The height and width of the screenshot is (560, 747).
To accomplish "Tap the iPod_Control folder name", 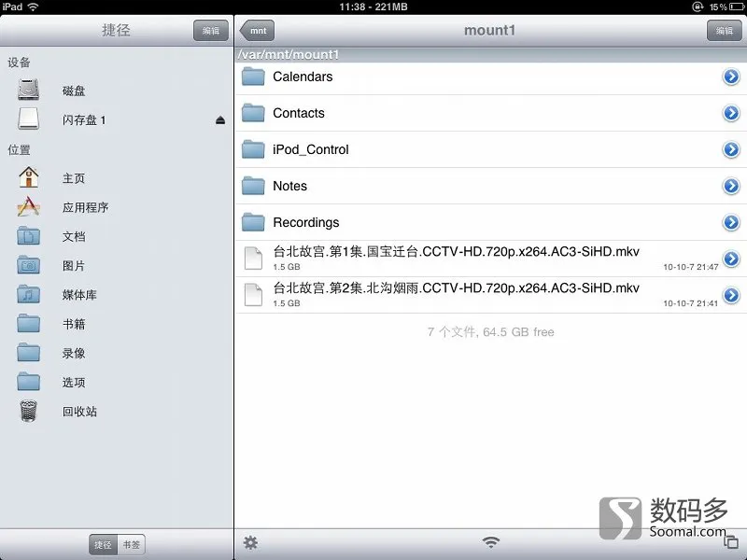I will click(311, 149).
